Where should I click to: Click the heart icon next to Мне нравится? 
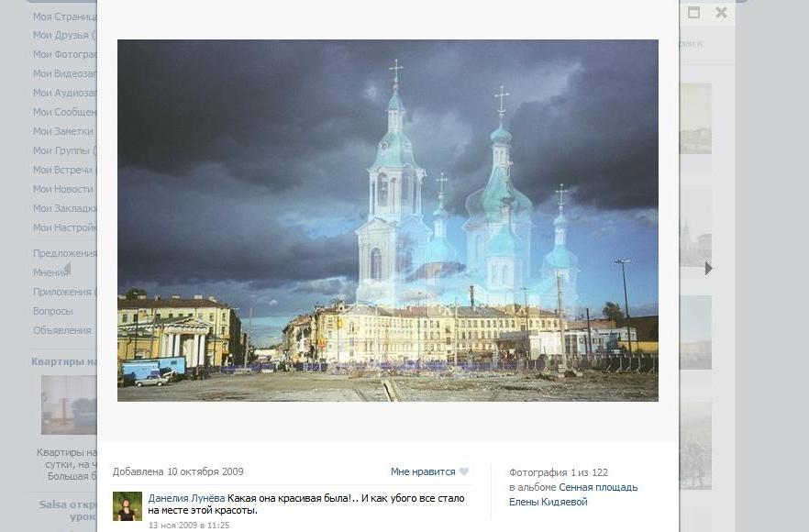tap(464, 471)
